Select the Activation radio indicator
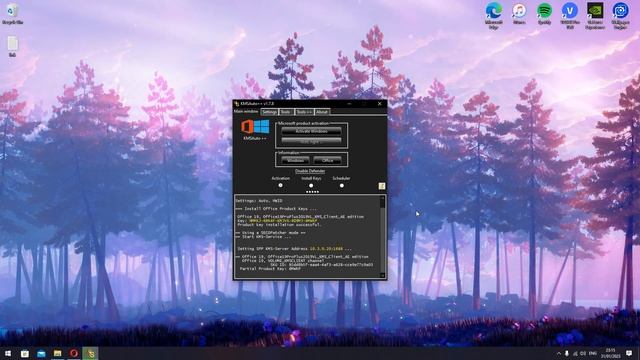Image resolution: width=640 pixels, height=360 pixels. [x=280, y=185]
